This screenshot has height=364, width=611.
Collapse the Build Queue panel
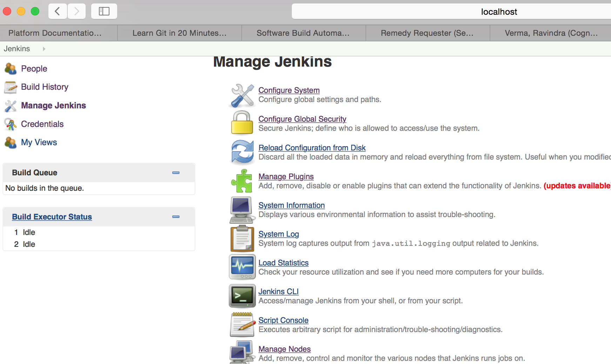[176, 173]
